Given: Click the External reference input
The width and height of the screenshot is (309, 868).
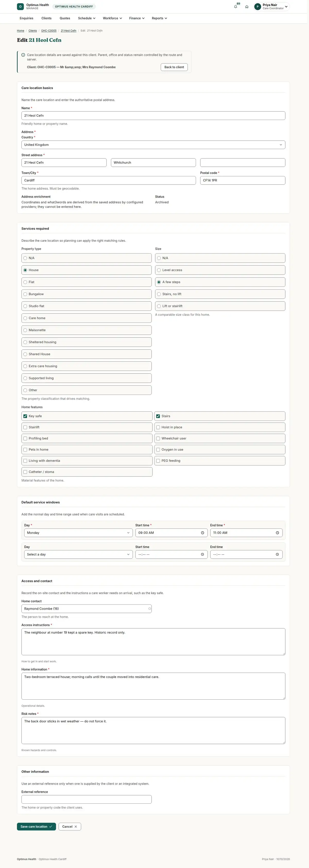Looking at the screenshot, I should point(87,799).
